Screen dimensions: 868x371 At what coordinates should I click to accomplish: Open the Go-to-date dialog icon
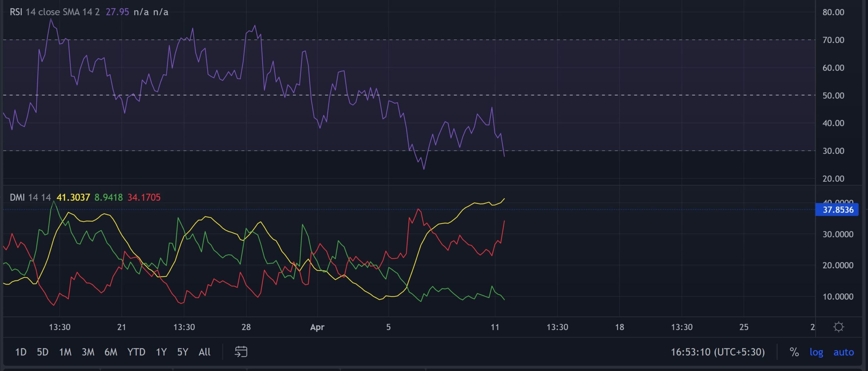tap(241, 352)
